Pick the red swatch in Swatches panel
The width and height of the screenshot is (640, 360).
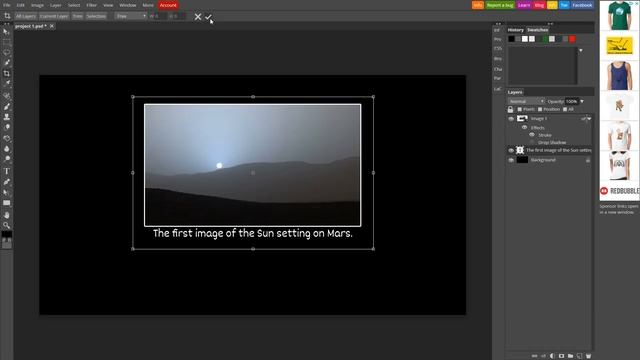(572, 39)
